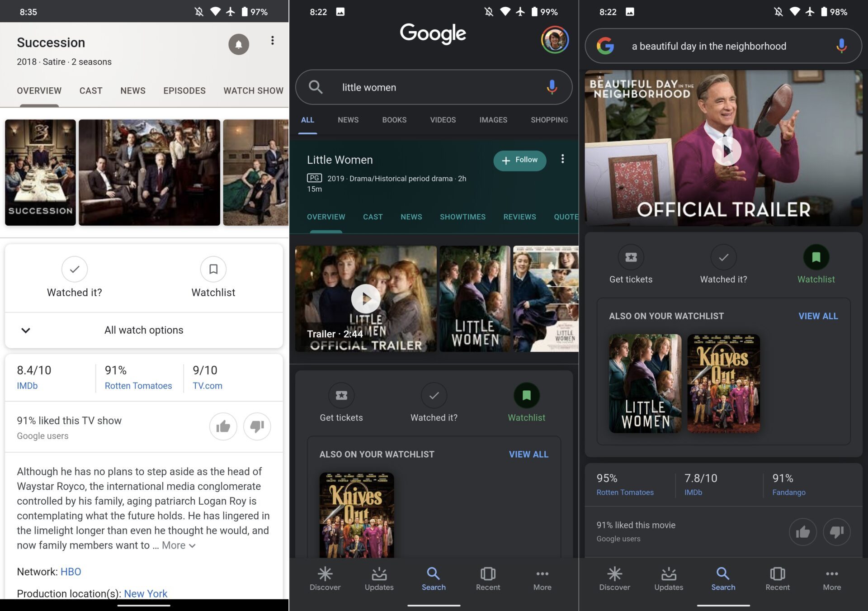The image size is (868, 611).
Task: Toggle Watched it? for Succession
Action: 75,270
